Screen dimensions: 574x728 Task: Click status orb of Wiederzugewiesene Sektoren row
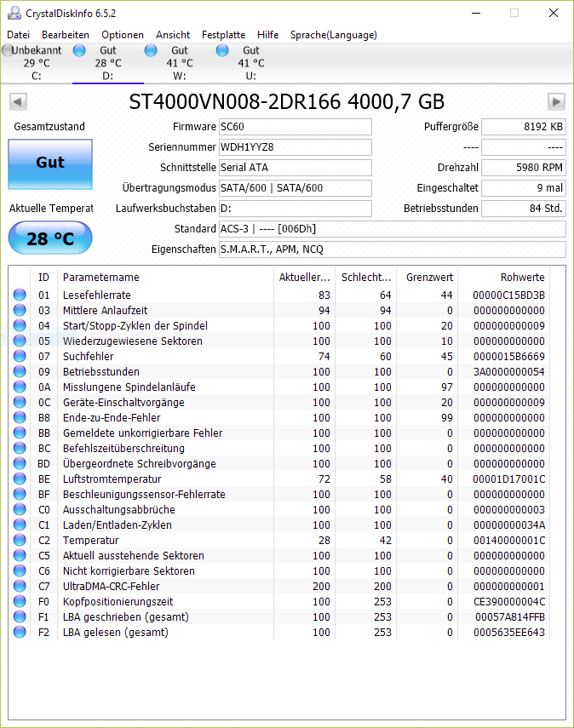click(20, 341)
